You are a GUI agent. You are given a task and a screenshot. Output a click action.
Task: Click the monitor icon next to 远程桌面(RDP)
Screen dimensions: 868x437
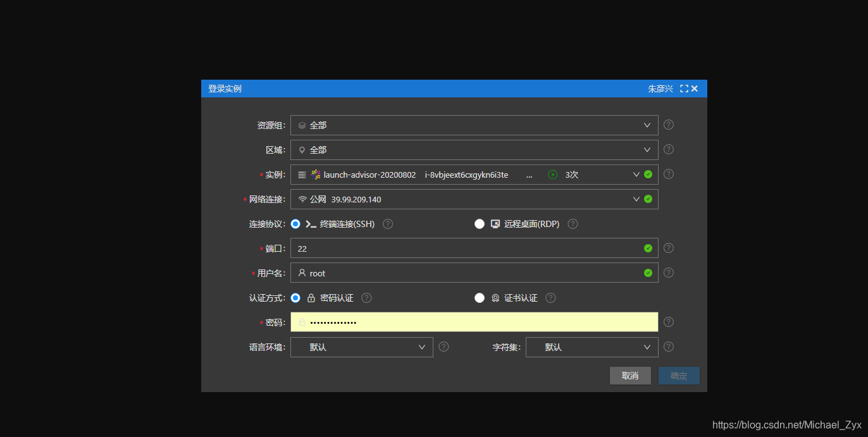[495, 224]
